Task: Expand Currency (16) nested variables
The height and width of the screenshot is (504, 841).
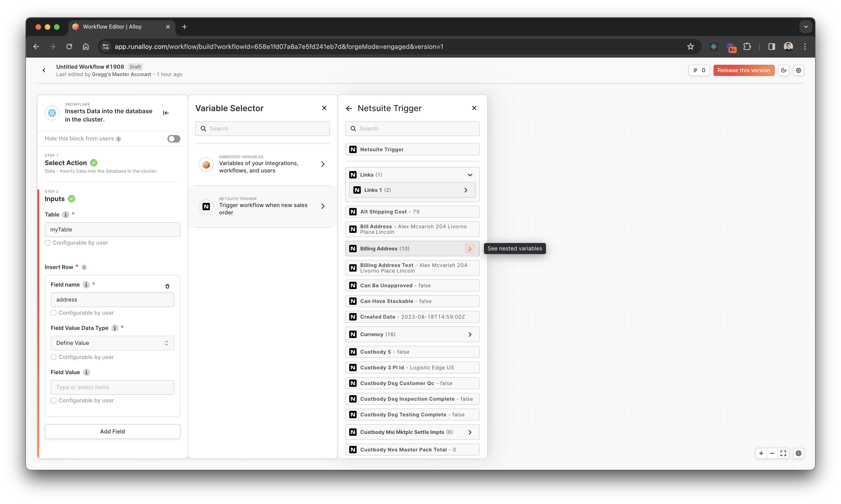Action: point(470,335)
